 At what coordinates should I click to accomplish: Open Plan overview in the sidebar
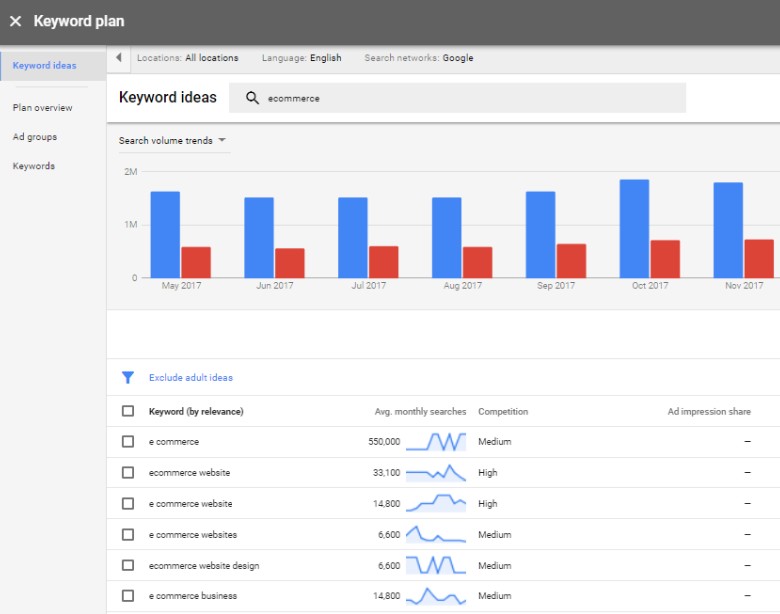click(42, 108)
